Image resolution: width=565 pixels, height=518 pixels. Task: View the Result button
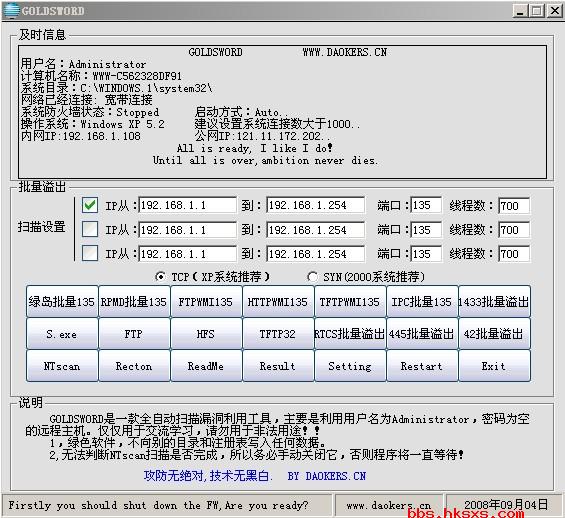coord(278,366)
